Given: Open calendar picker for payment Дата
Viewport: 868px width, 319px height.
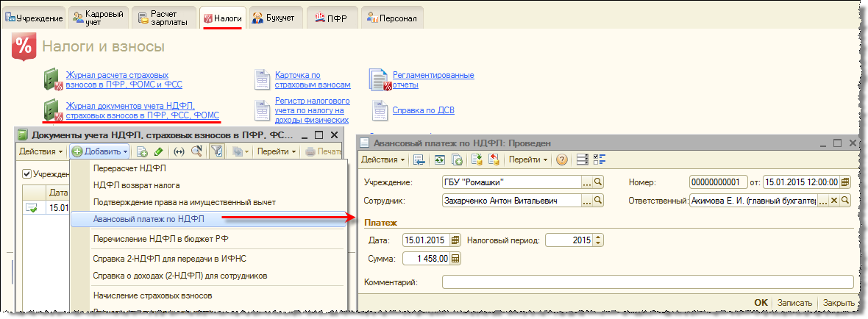Looking at the screenshot, I should coord(455,240).
